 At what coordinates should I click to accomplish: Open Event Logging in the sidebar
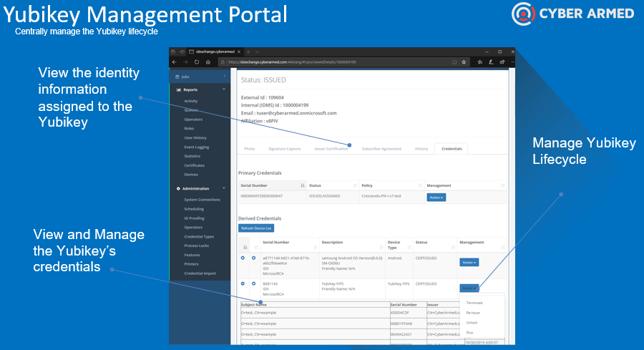point(197,147)
